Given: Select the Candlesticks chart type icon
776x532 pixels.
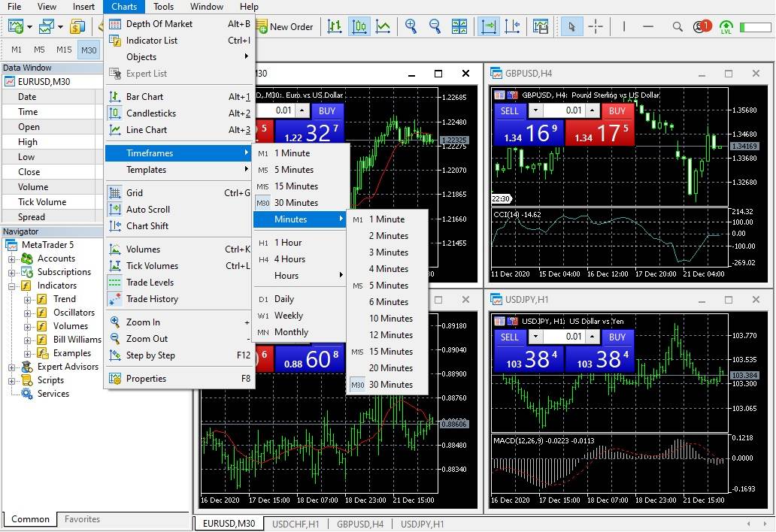Looking at the screenshot, I should click(359, 26).
